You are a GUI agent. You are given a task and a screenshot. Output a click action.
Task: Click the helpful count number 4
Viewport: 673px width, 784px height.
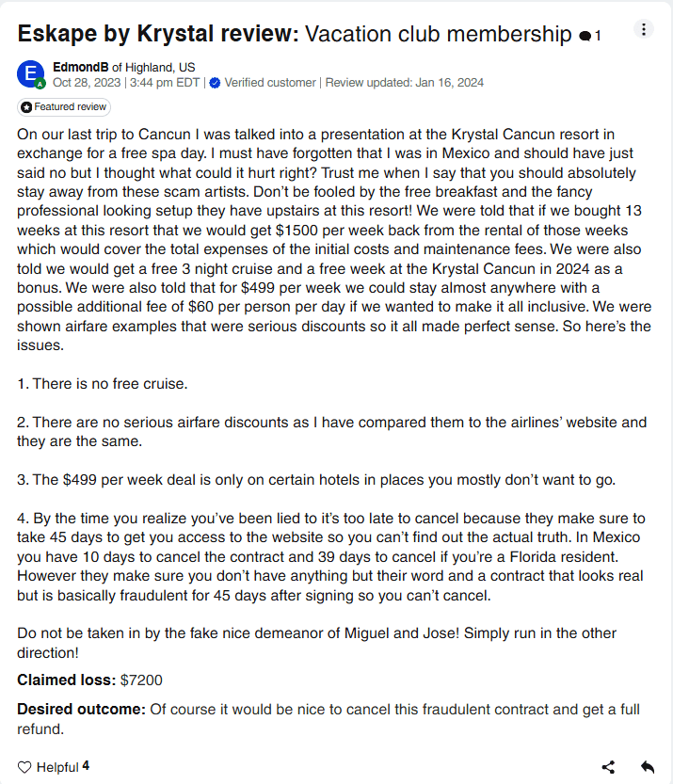click(x=86, y=766)
